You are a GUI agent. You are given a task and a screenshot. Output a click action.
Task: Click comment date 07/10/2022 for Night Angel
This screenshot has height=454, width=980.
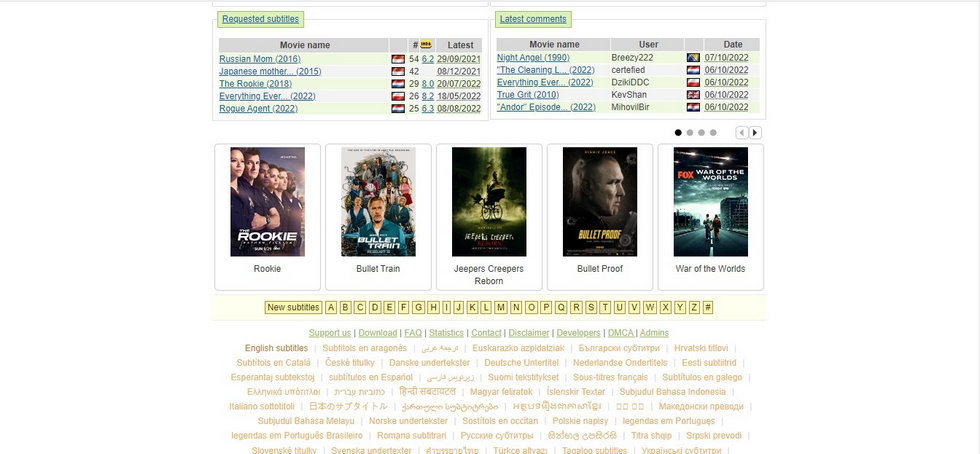pyautogui.click(x=727, y=58)
